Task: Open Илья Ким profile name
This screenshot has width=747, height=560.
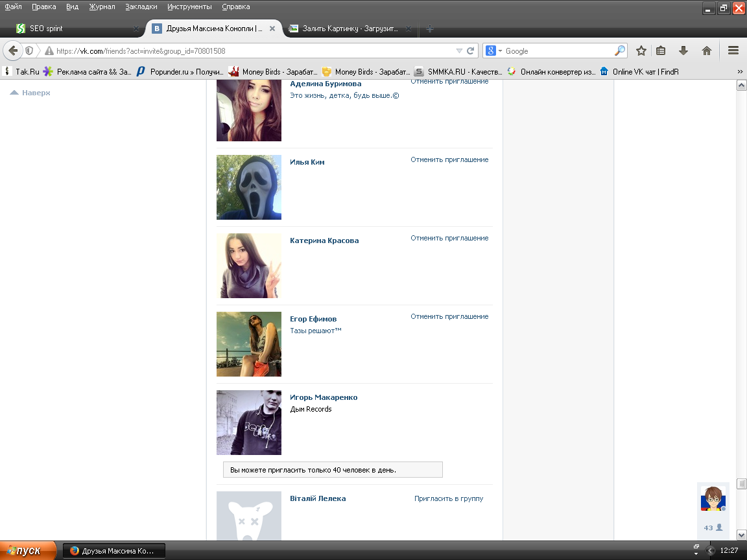Action: 307,162
